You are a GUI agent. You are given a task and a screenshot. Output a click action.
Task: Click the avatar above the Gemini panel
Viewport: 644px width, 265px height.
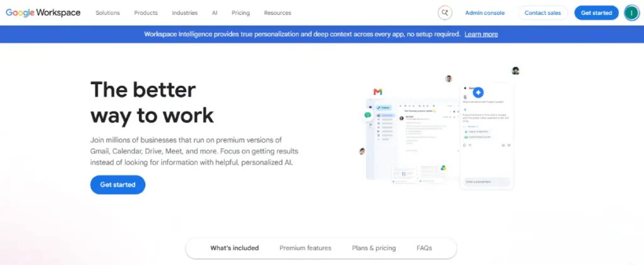point(449,78)
